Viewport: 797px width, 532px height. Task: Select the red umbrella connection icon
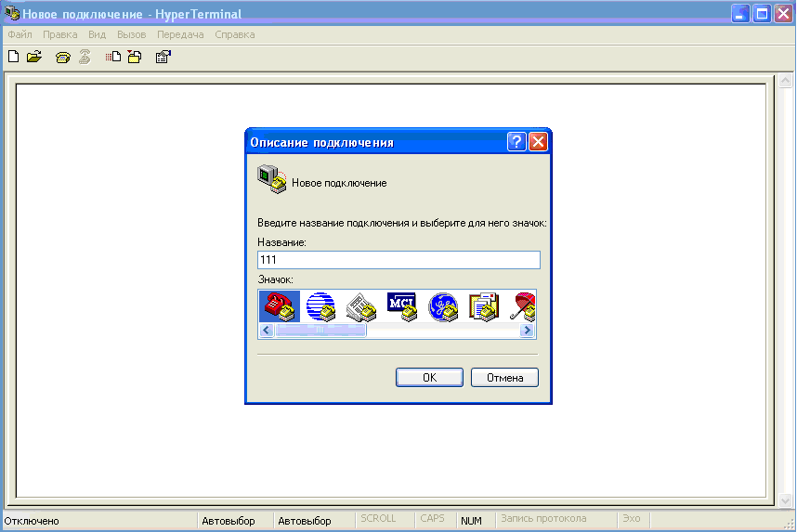click(523, 306)
